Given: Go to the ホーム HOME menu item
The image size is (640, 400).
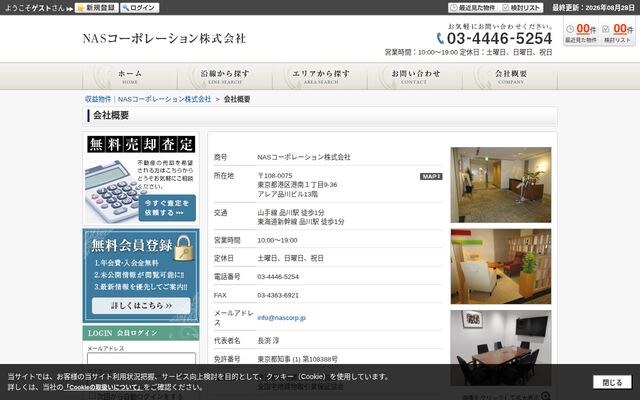Looking at the screenshot, I should pos(130,76).
